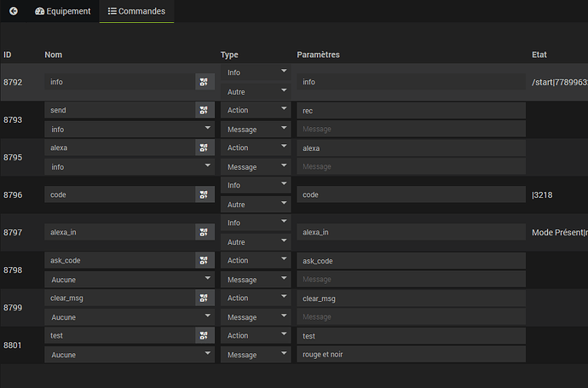Click the 'rouge et noir' message field
Screen dimensions: 588x388
point(411,355)
